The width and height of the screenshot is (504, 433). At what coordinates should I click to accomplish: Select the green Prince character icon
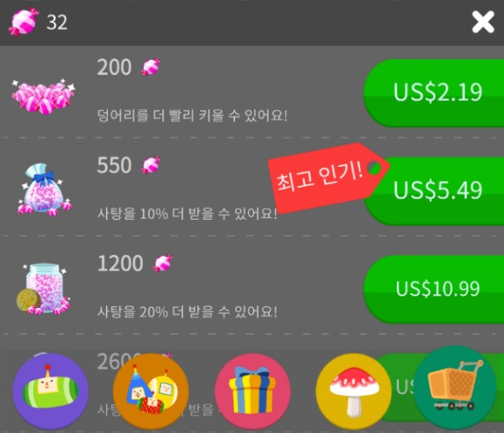click(x=50, y=391)
